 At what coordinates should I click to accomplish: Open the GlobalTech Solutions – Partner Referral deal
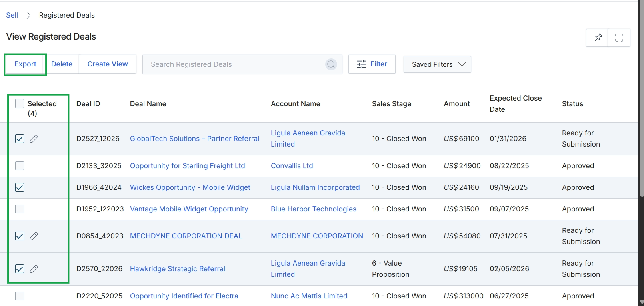(194, 139)
